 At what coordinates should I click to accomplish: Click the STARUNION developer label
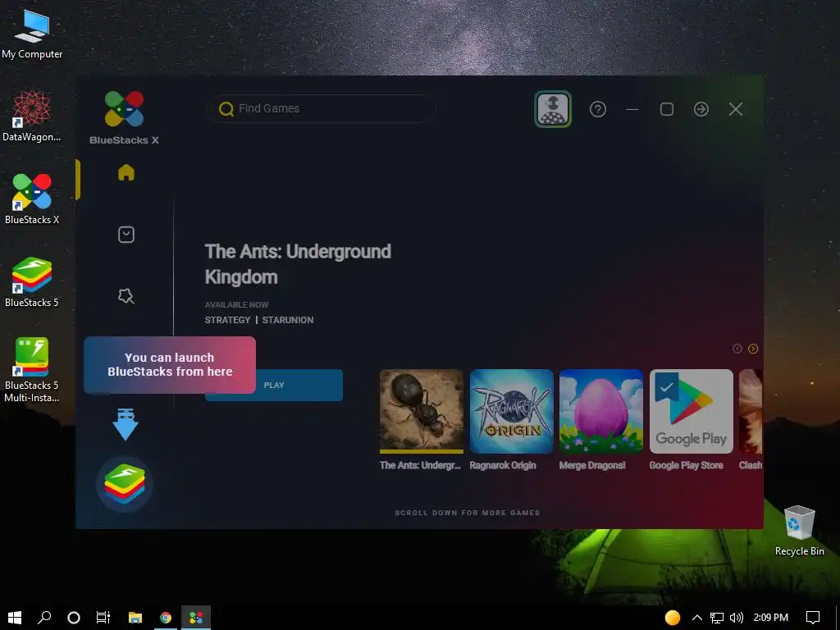tap(288, 320)
